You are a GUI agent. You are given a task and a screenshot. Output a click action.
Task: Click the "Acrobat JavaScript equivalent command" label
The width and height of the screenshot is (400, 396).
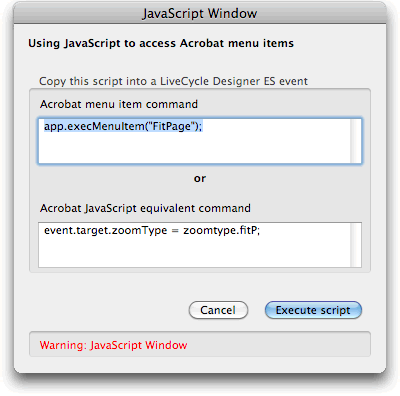point(145,208)
